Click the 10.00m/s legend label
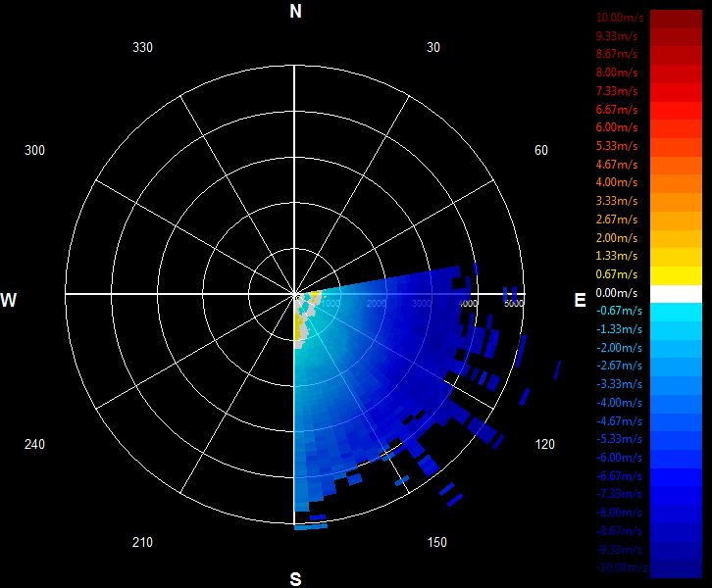Screen dimensions: 712x588 click(620, 18)
